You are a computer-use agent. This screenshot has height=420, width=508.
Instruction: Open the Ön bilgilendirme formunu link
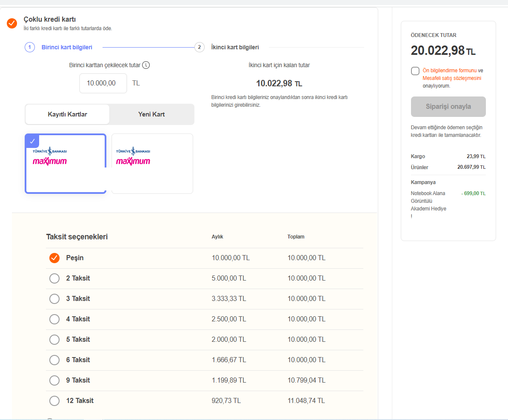(x=449, y=71)
